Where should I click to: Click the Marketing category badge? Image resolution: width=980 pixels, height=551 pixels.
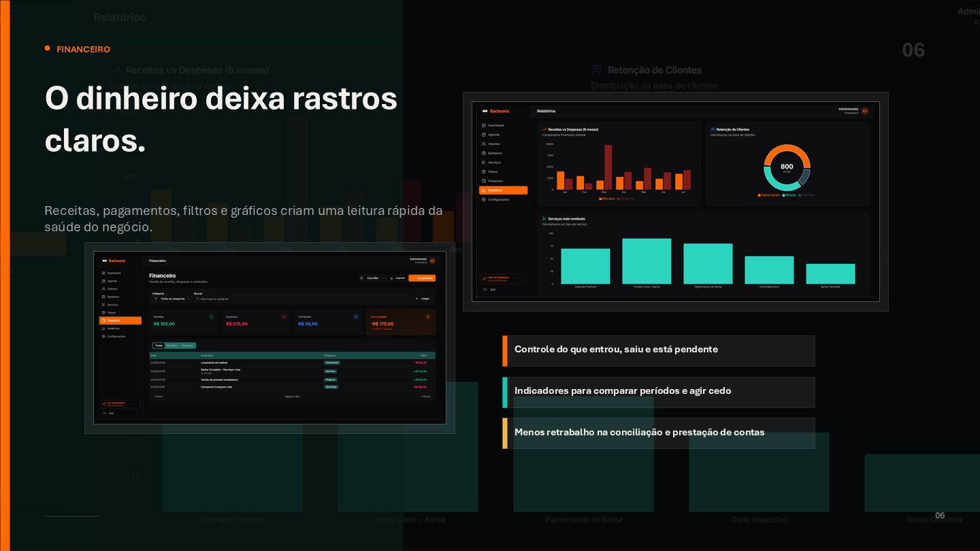(x=331, y=386)
